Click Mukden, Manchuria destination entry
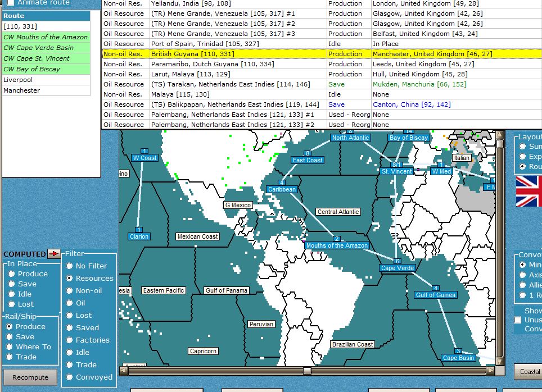 419,84
